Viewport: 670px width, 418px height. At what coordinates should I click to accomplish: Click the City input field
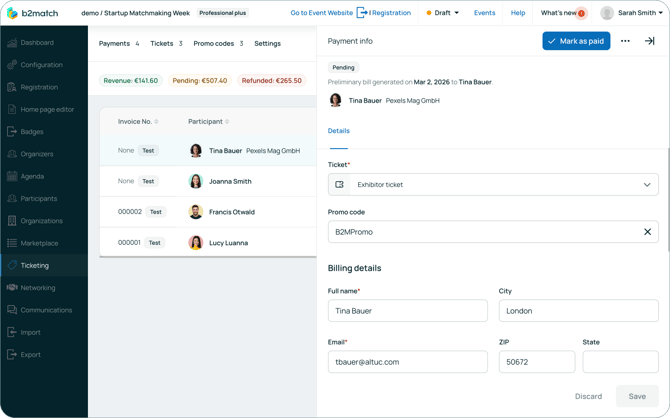click(579, 311)
